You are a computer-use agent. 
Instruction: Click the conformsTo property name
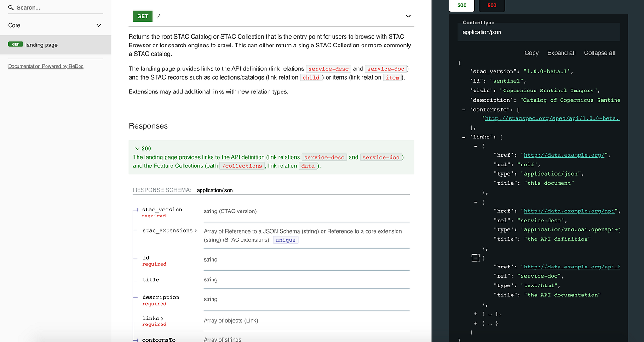tap(159, 340)
